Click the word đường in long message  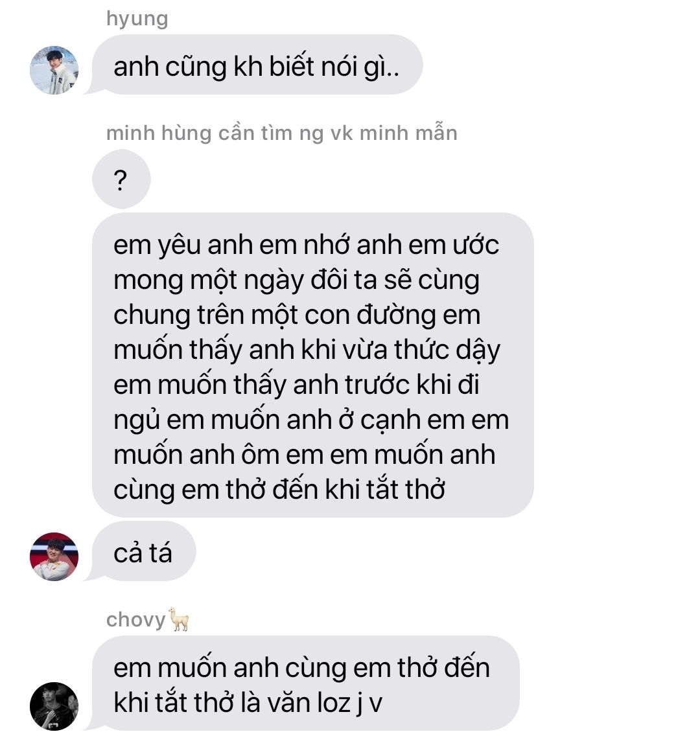point(396,316)
